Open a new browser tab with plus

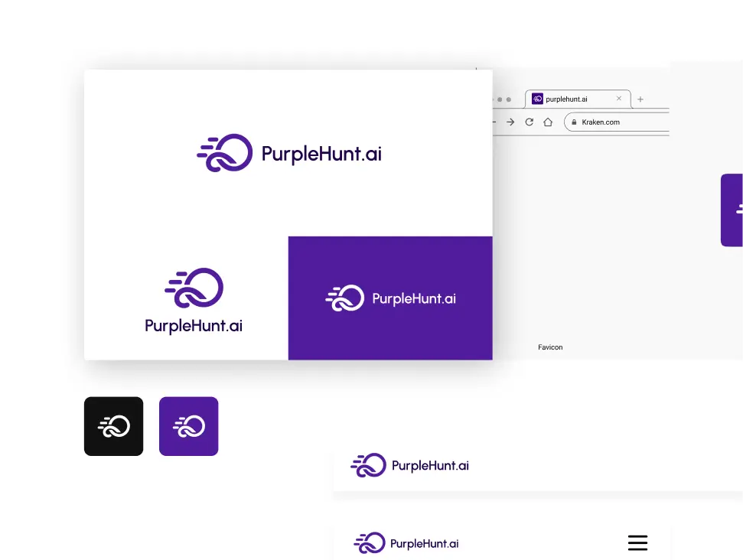[x=640, y=99]
